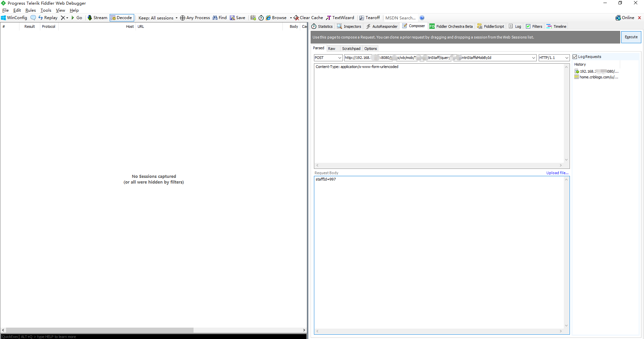Open the View menu
Image resolution: width=644 pixels, height=339 pixels.
(60, 10)
